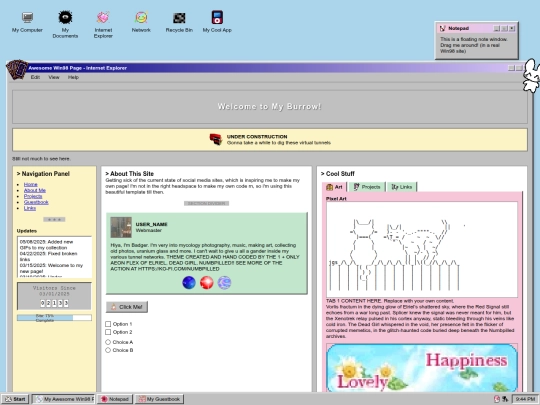The image size is (540, 405).
Task: Click the Click Me! button
Action: [x=127, y=307]
